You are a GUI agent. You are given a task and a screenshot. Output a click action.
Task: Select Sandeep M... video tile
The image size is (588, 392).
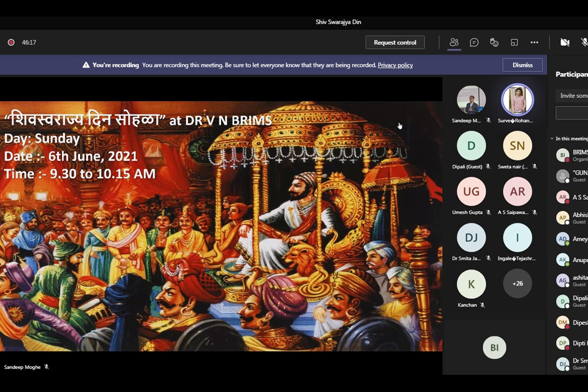(472, 100)
